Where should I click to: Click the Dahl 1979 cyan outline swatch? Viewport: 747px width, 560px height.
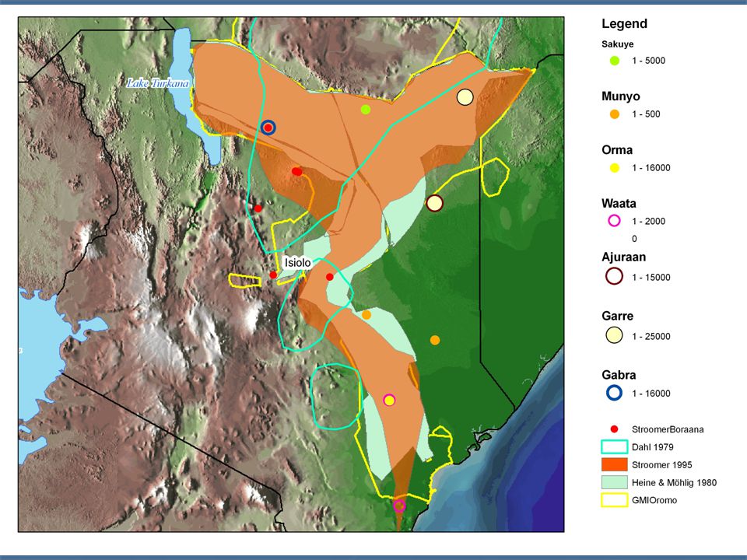tap(615, 446)
